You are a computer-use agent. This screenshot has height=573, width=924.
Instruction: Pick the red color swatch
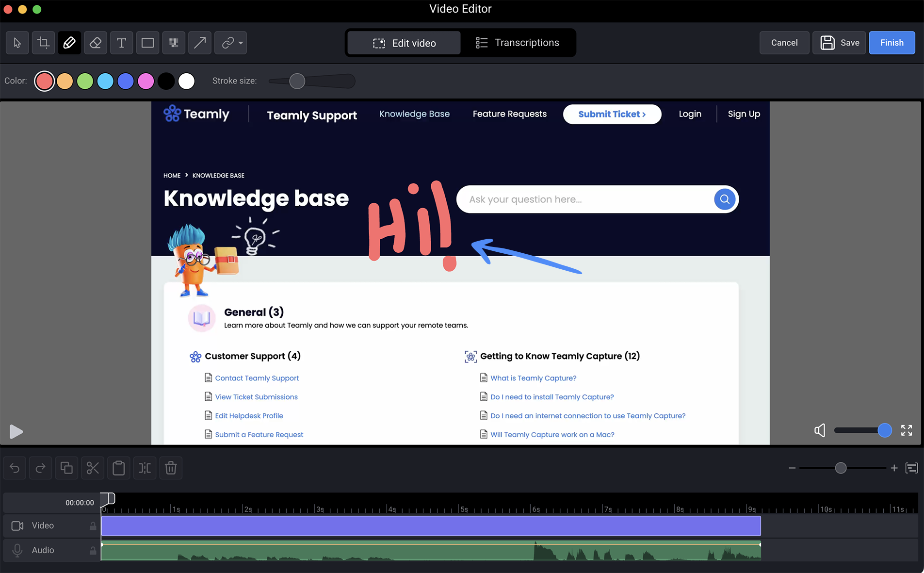(44, 81)
